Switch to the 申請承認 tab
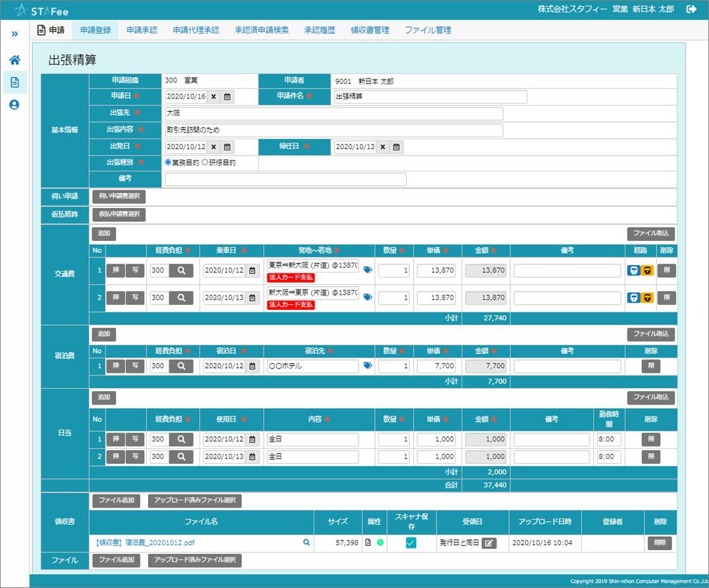Screen dimensions: 709x588 (x=142, y=30)
